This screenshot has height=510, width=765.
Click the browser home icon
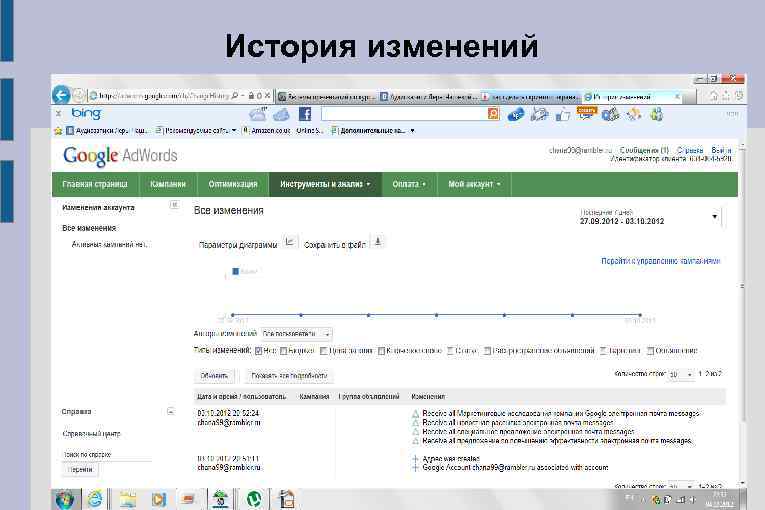click(714, 96)
